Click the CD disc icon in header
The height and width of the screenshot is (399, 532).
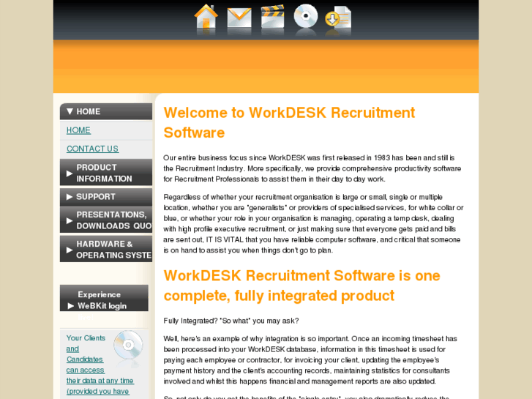click(306, 16)
